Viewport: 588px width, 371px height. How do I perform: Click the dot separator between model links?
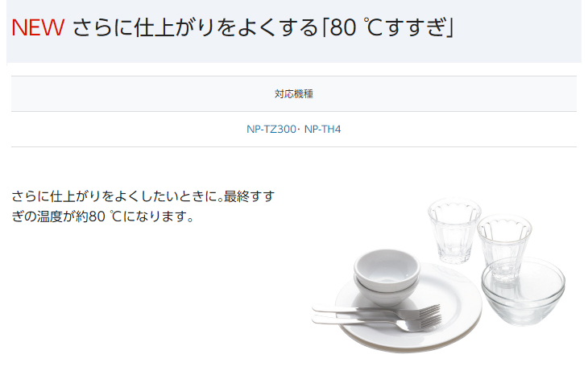point(299,130)
